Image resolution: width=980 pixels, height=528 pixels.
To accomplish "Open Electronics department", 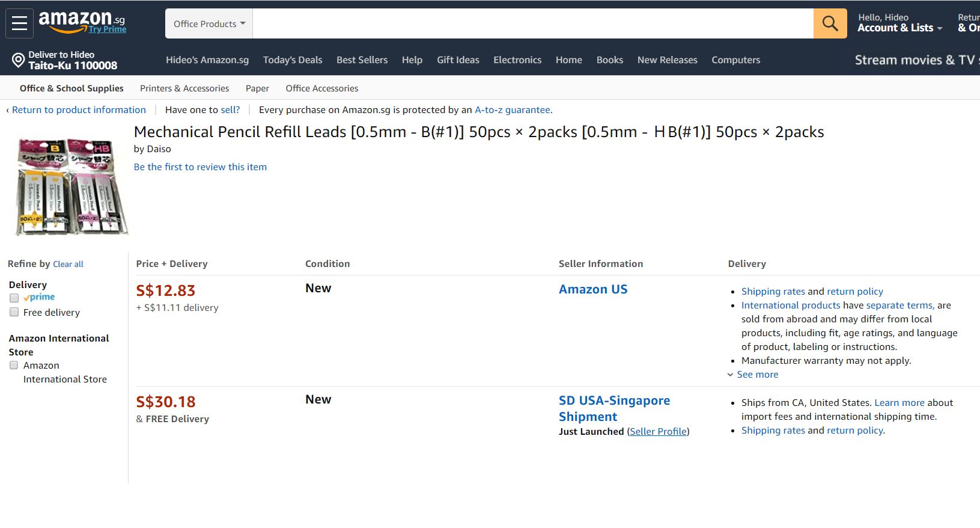I will point(517,60).
